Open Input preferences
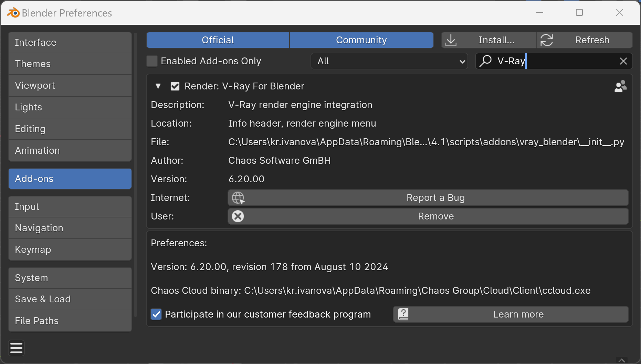This screenshot has width=641, height=364. click(70, 207)
